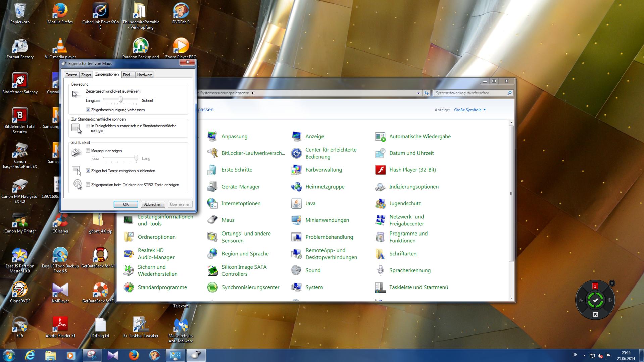Open BitLocker-Laufwerkverschlüsselung icon
The image size is (644, 362).
point(246,153)
